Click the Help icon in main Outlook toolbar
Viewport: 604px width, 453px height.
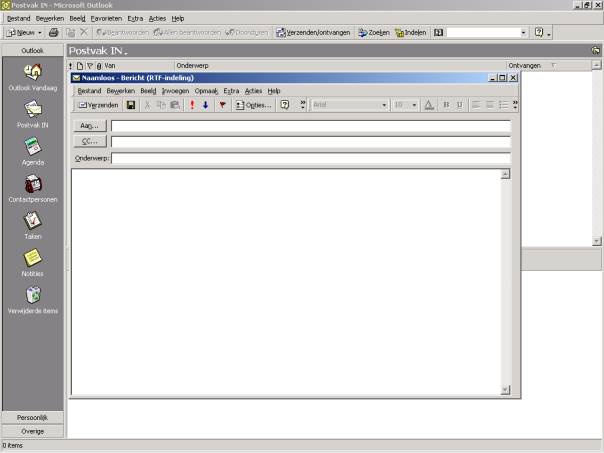pyautogui.click(x=539, y=32)
